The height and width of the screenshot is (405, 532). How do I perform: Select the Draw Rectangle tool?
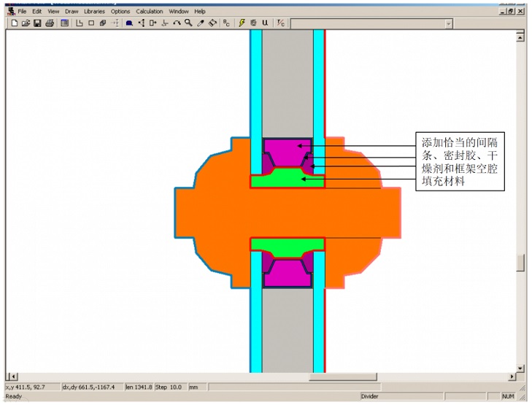click(x=91, y=23)
